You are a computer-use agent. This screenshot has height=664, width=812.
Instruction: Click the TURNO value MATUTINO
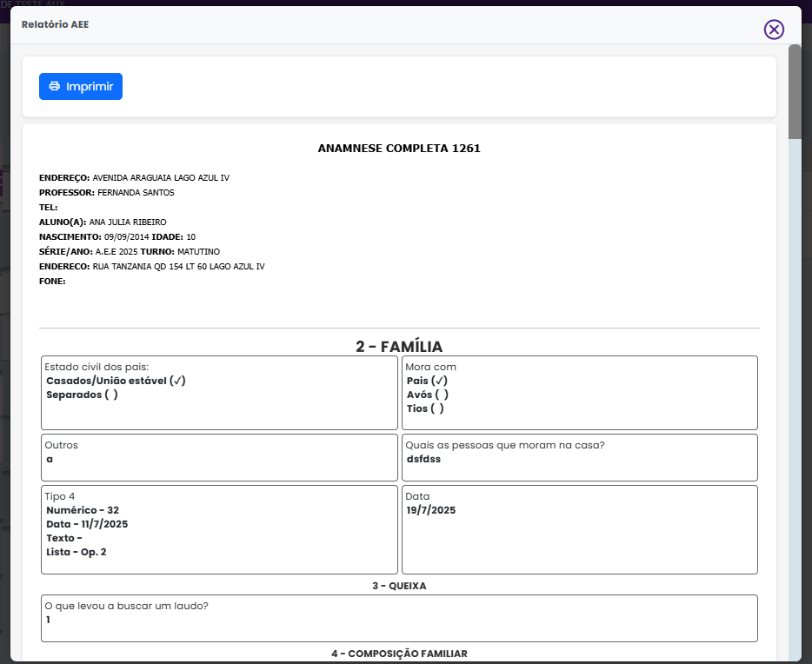pos(198,251)
